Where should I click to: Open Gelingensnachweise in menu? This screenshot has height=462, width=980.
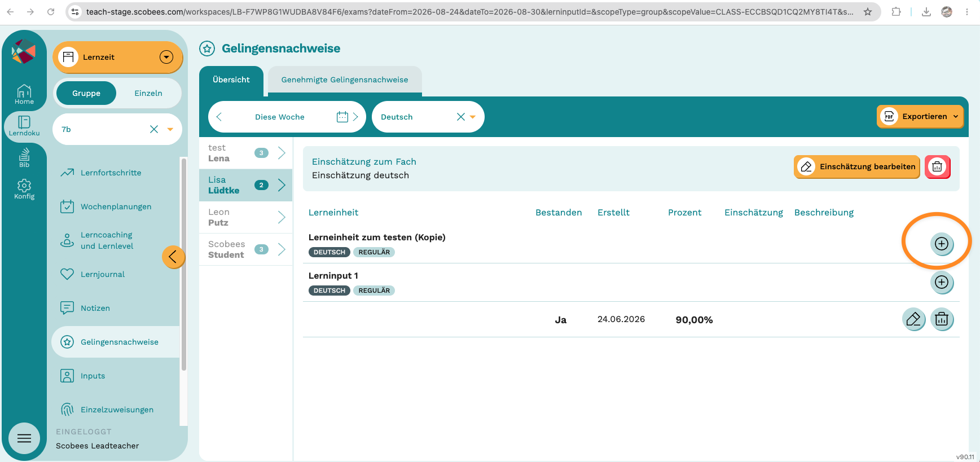coord(116,342)
